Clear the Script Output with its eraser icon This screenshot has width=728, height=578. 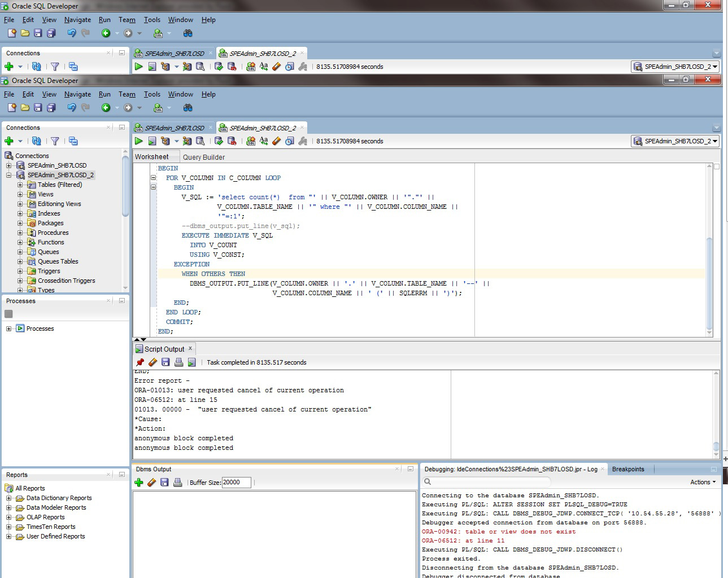point(152,362)
